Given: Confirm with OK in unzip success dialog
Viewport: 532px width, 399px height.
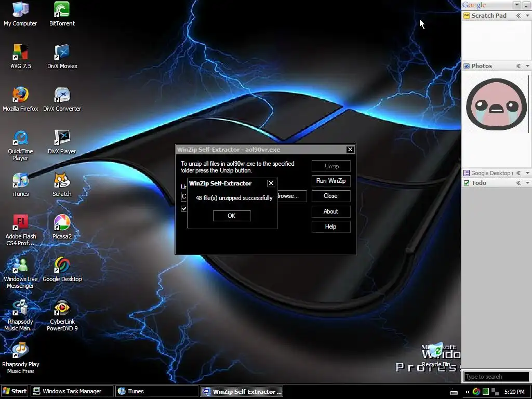Looking at the screenshot, I should coord(232,216).
